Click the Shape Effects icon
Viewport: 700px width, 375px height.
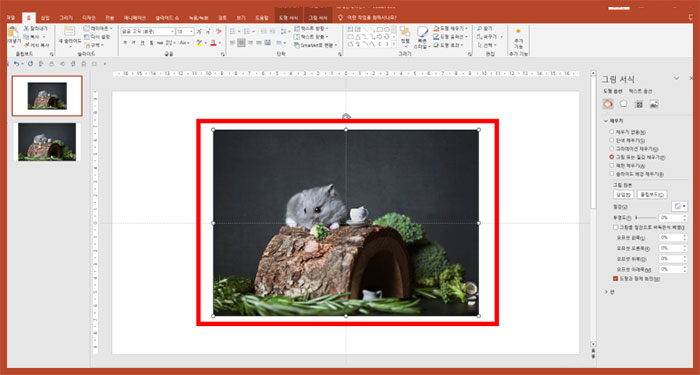[x=436, y=45]
